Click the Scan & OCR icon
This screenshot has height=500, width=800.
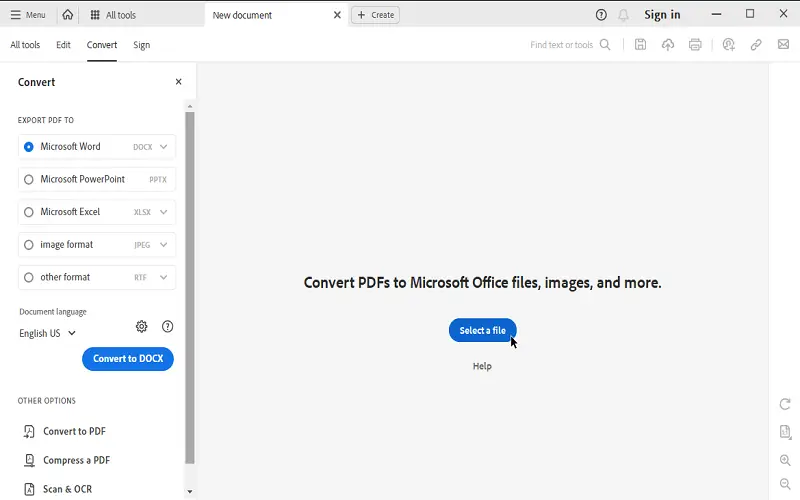tap(30, 489)
